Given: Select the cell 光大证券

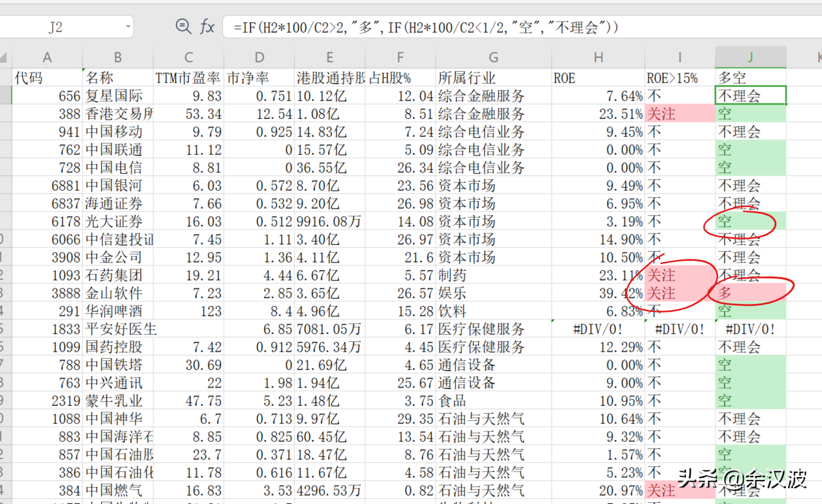Looking at the screenshot, I should tap(118, 222).
